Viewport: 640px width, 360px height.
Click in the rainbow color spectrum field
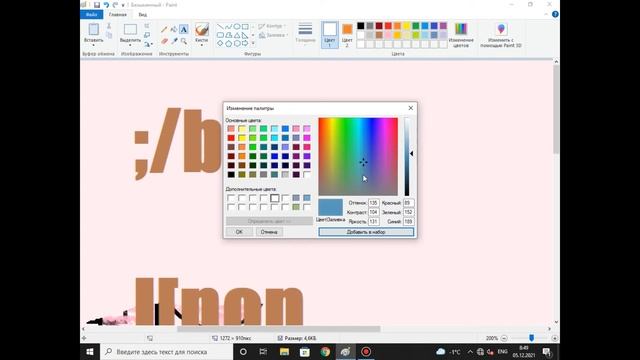tap(358, 156)
